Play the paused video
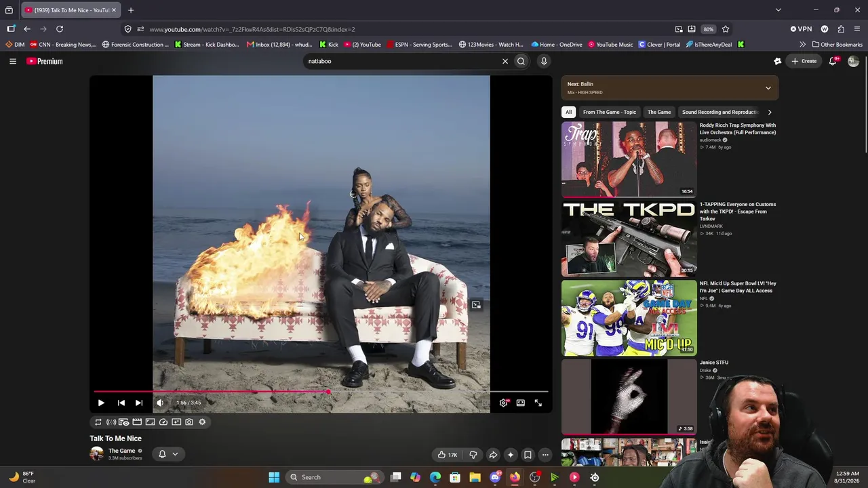The image size is (868, 488). (101, 403)
